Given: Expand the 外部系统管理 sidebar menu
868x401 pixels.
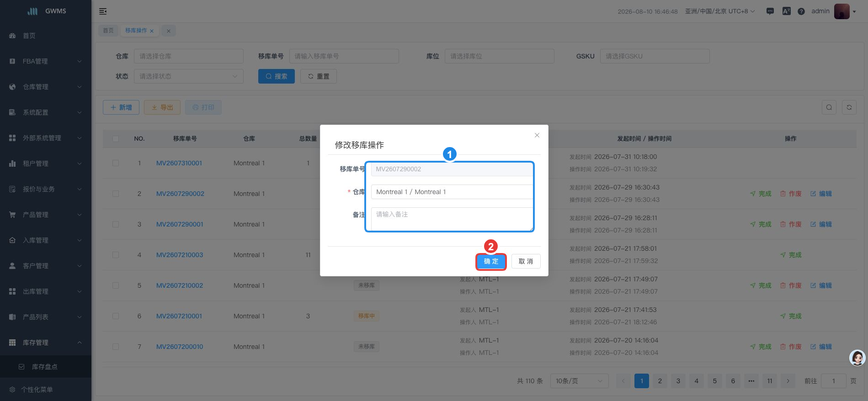Looking at the screenshot, I should 46,138.
